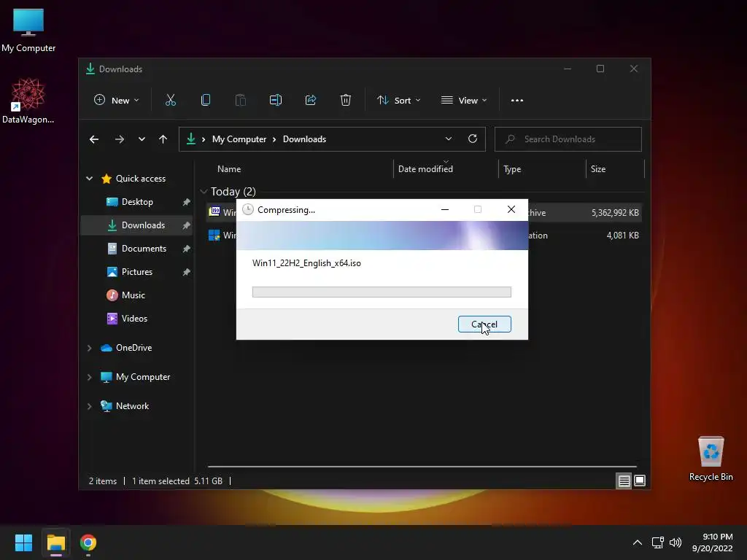
Task: Sort by Date modified column header
Action: 425,169
